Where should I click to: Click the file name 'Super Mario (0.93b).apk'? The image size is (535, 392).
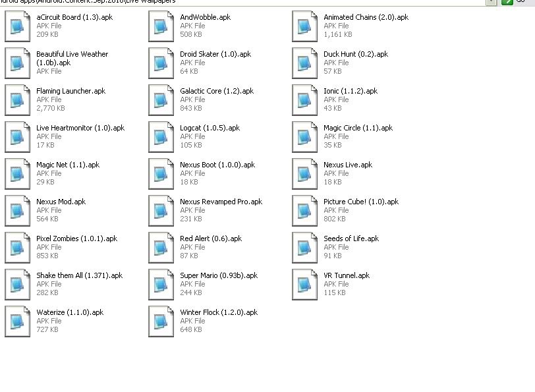pyautogui.click(x=219, y=275)
